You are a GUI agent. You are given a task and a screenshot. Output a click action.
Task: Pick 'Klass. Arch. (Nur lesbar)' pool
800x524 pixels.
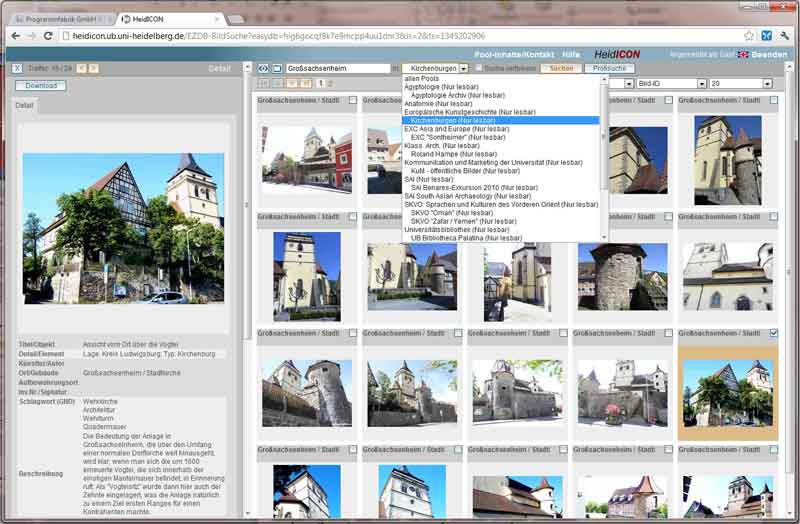(443, 146)
